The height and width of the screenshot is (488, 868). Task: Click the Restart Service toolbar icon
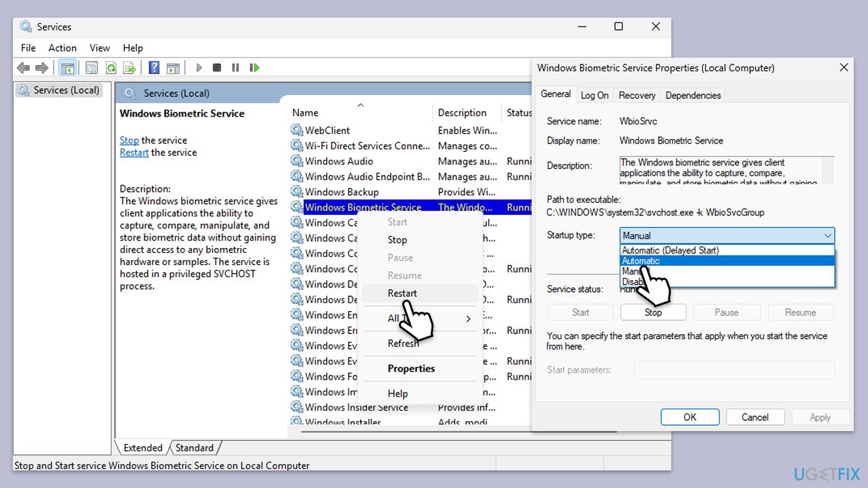pyautogui.click(x=254, y=68)
